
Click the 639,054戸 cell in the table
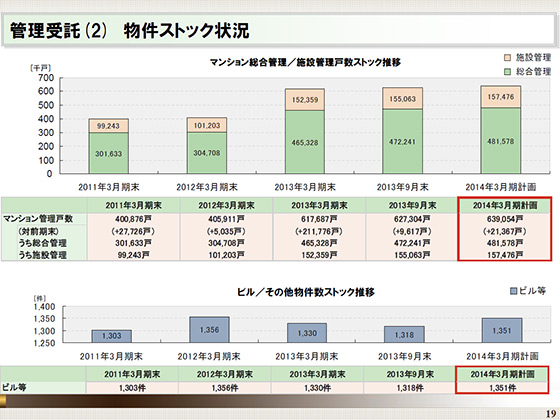tap(505, 219)
